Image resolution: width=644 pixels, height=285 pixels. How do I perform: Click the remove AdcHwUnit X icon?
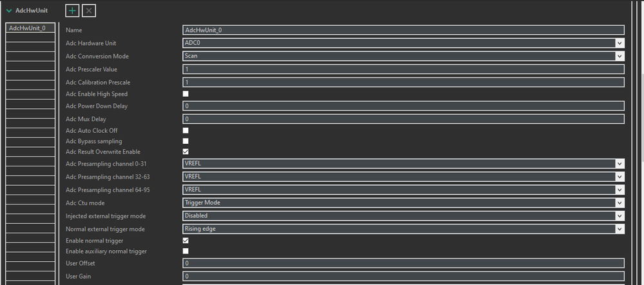89,10
